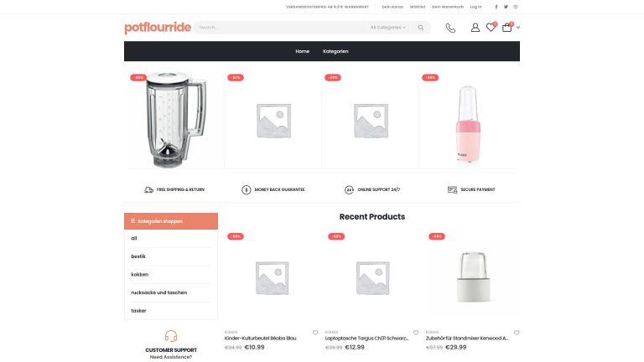Viewport: 644px width, 362px height.
Task: Toggle wishlist heart for Kinder-Kulturbeutel Béaba Blau
Action: click(315, 333)
